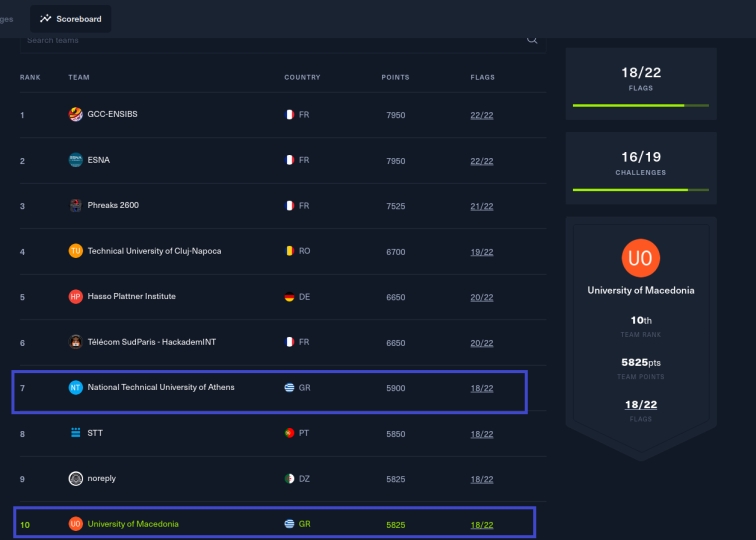Click the Technical University of Cluj-Napoca TU avatar
The width and height of the screenshot is (756, 540).
tap(76, 251)
